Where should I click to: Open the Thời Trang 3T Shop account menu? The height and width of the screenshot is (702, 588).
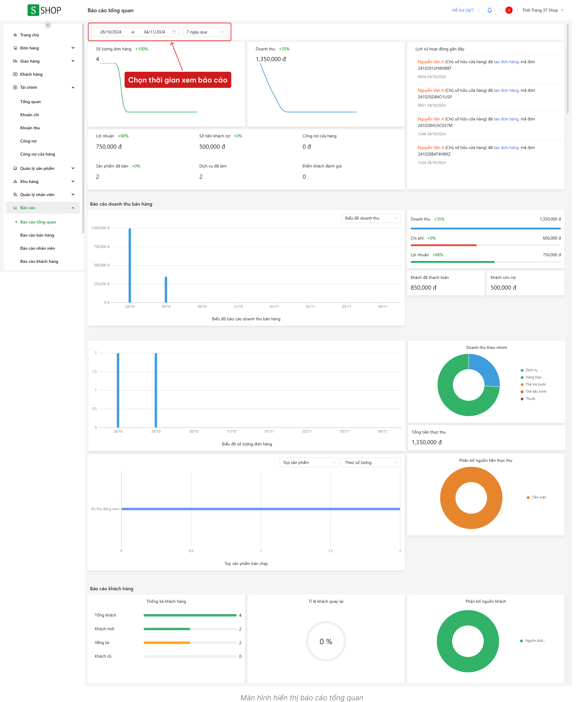[x=543, y=10]
